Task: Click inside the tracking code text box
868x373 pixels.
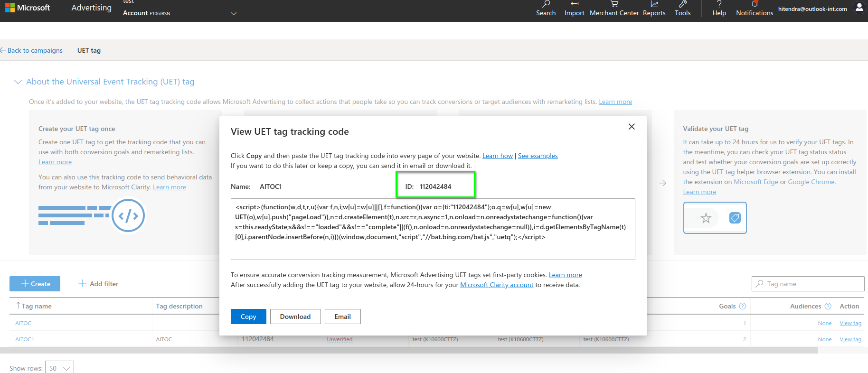Action: click(433, 229)
